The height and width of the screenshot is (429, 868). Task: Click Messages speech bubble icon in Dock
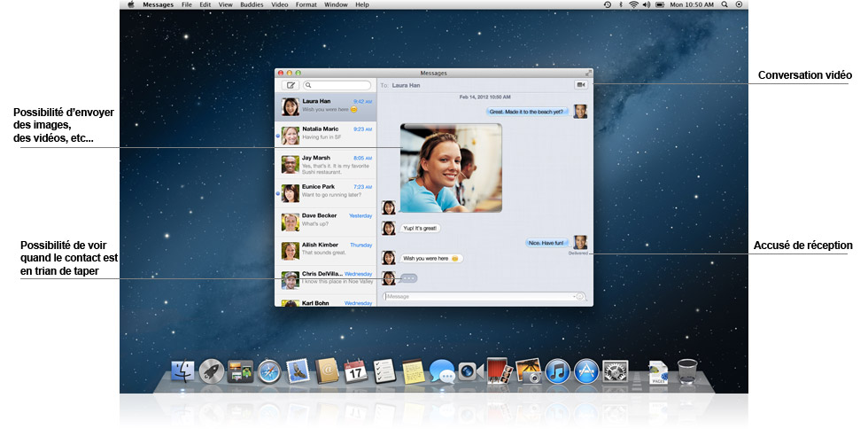click(442, 371)
